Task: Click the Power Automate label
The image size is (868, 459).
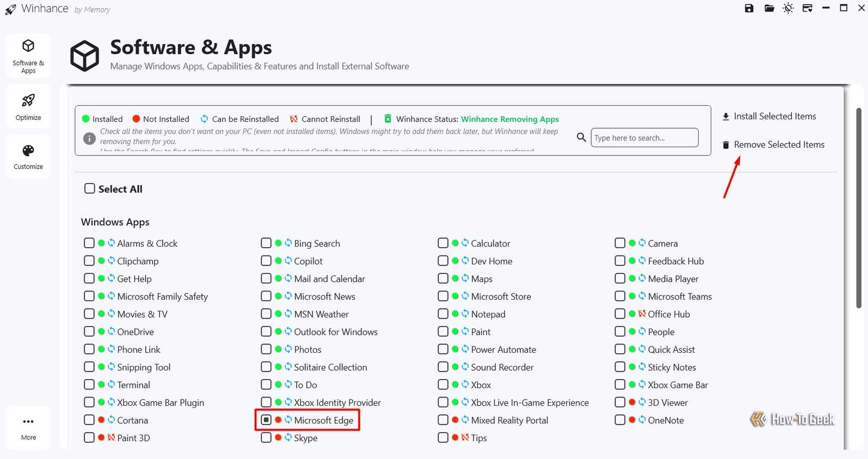Action: coord(503,350)
